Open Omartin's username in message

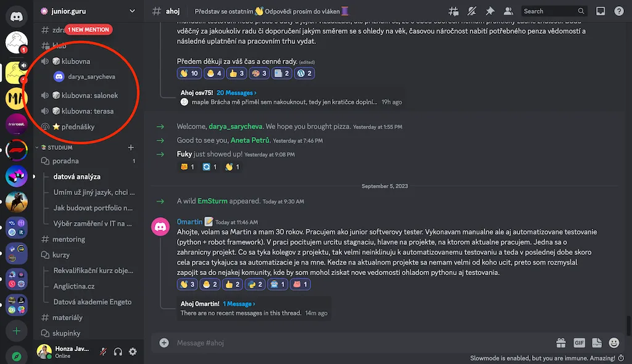pyautogui.click(x=189, y=222)
